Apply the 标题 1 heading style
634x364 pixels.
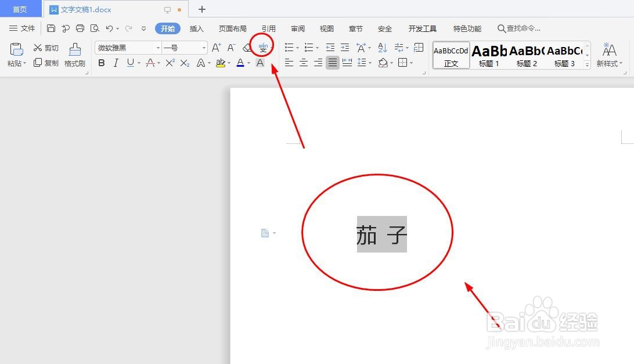tap(488, 55)
